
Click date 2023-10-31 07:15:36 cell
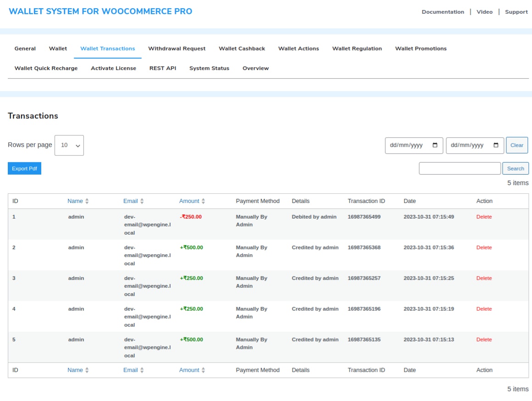428,247
